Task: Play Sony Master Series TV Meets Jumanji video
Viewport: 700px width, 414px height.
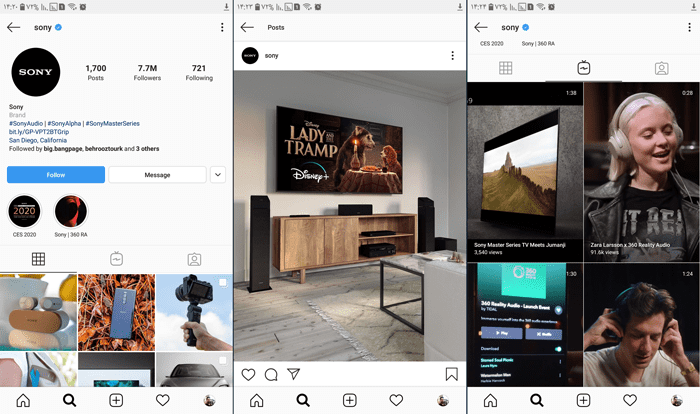Action: point(525,172)
